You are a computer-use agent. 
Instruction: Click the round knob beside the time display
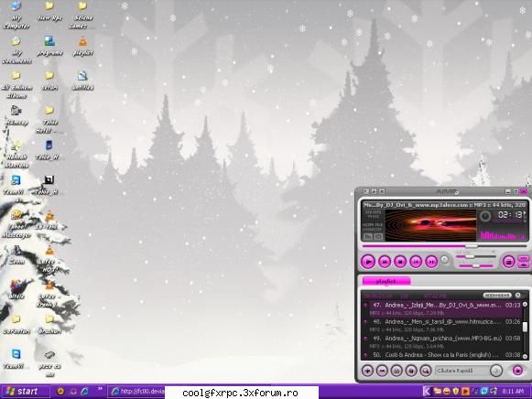485,216
